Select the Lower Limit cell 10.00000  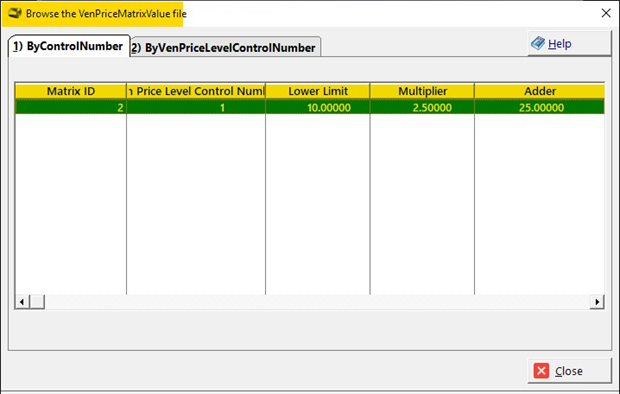318,107
